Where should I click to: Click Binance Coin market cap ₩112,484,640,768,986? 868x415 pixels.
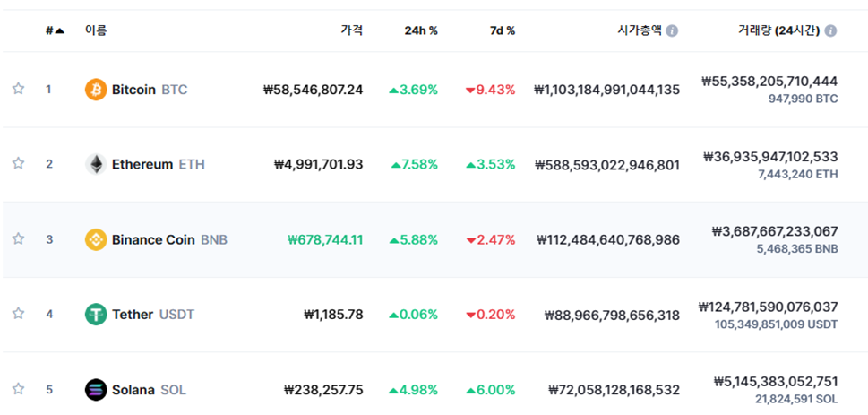tap(608, 239)
